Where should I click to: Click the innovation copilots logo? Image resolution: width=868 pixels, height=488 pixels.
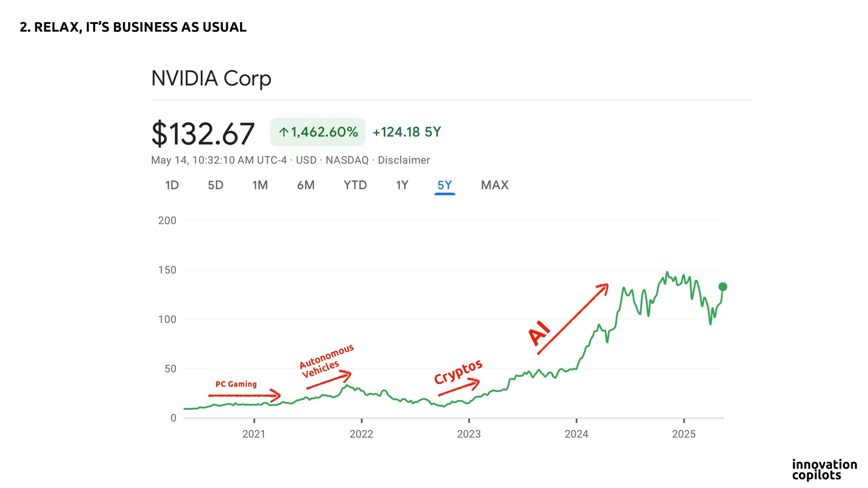[x=824, y=469]
